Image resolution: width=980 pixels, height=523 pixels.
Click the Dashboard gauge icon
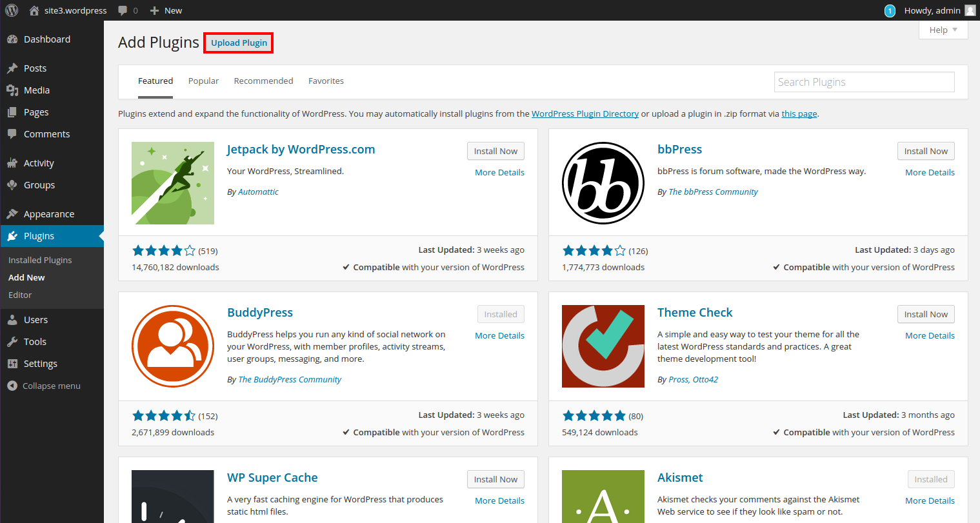click(12, 39)
